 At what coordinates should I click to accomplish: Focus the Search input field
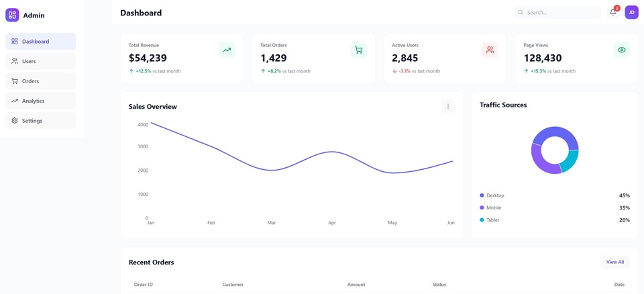point(557,12)
